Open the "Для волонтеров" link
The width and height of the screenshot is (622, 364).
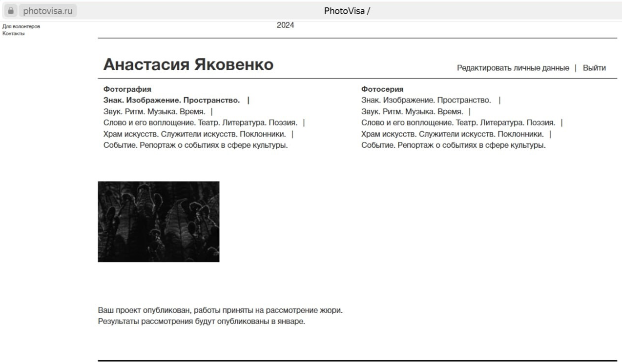[21, 26]
